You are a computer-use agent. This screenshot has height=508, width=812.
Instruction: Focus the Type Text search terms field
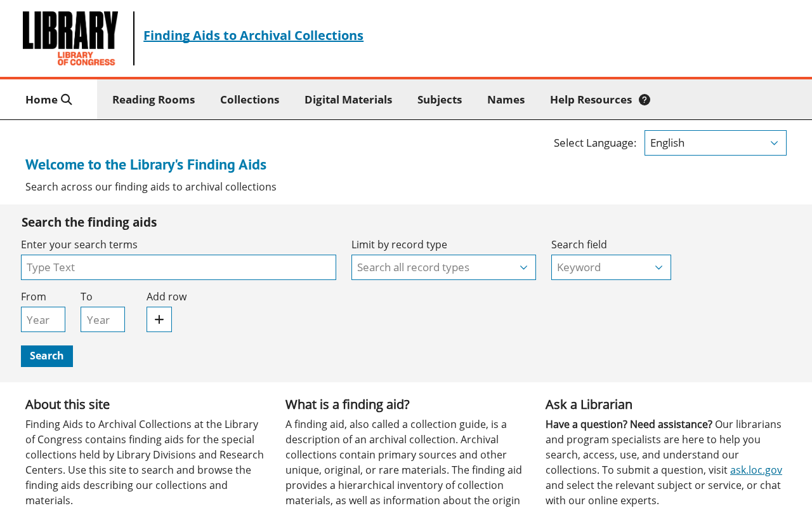pos(178,267)
